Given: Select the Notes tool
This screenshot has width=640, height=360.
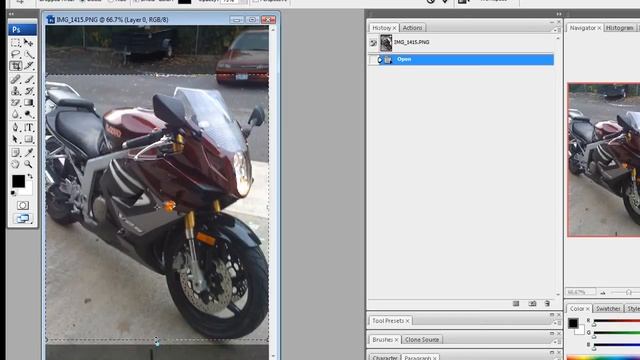Looking at the screenshot, I should pyautogui.click(x=16, y=152).
